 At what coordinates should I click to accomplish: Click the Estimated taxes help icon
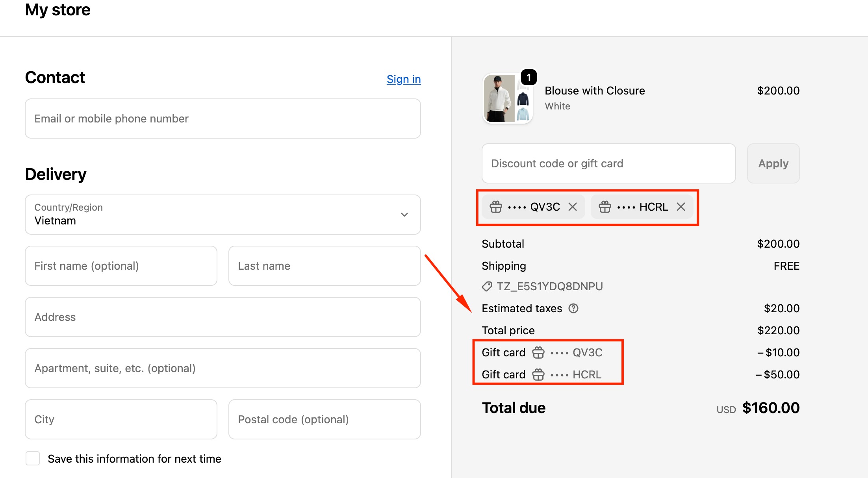coord(573,308)
